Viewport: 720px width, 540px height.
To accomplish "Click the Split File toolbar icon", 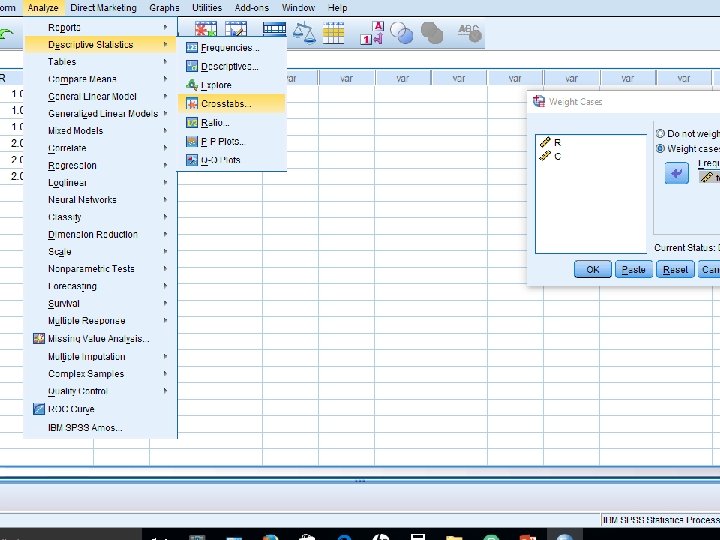I will click(x=274, y=30).
